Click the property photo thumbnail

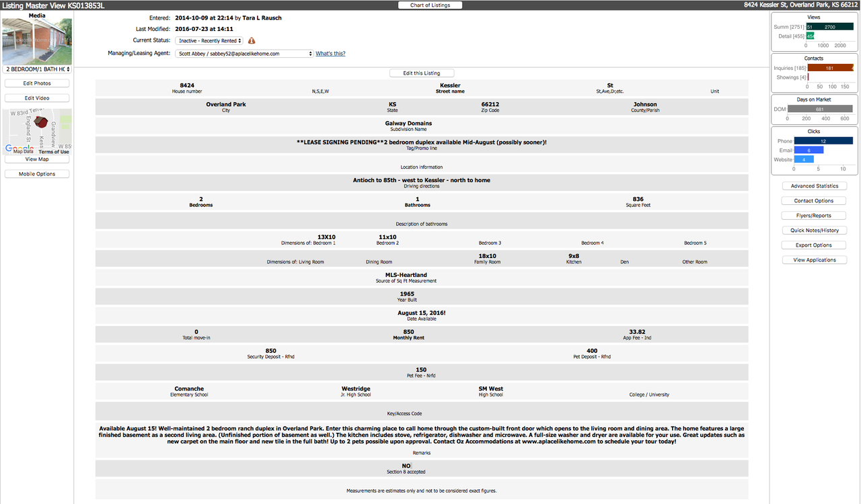click(x=37, y=41)
